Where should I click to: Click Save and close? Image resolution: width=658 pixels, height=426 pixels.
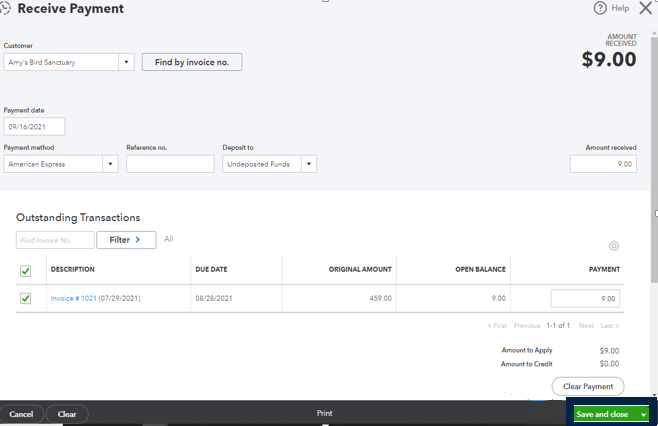click(x=602, y=414)
